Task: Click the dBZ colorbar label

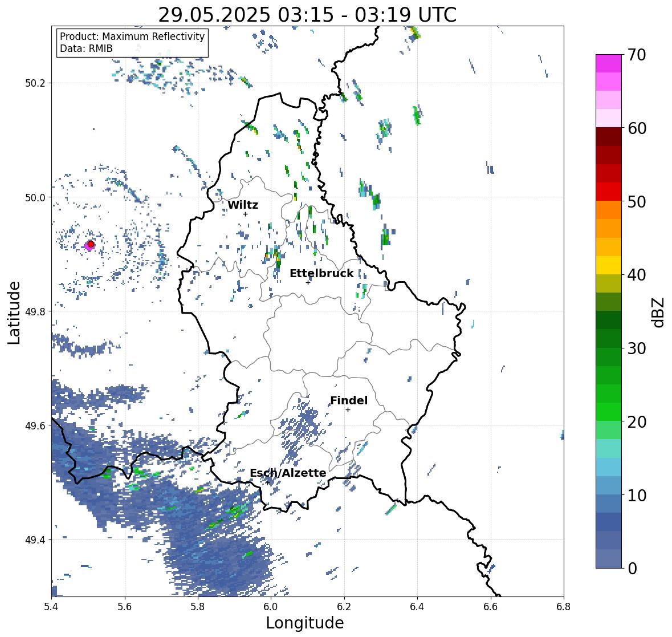Action: click(659, 312)
